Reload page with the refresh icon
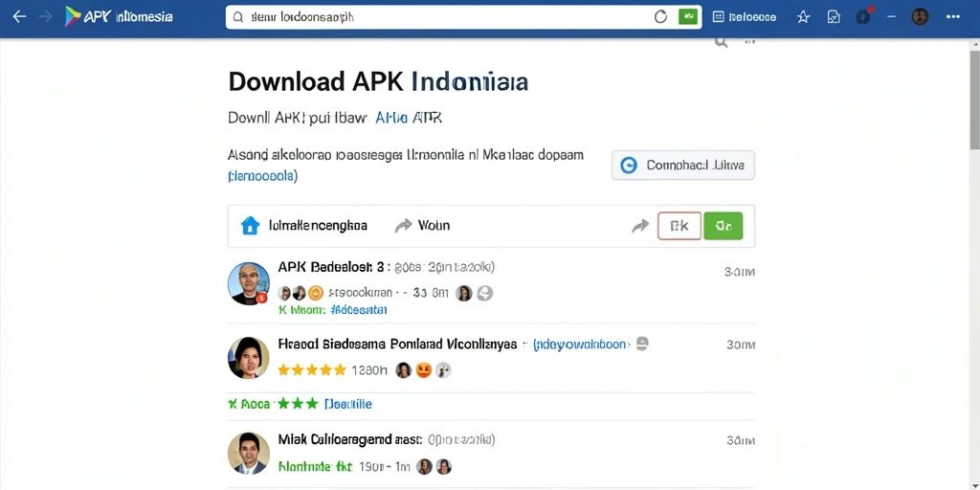980x490 pixels. (x=660, y=17)
